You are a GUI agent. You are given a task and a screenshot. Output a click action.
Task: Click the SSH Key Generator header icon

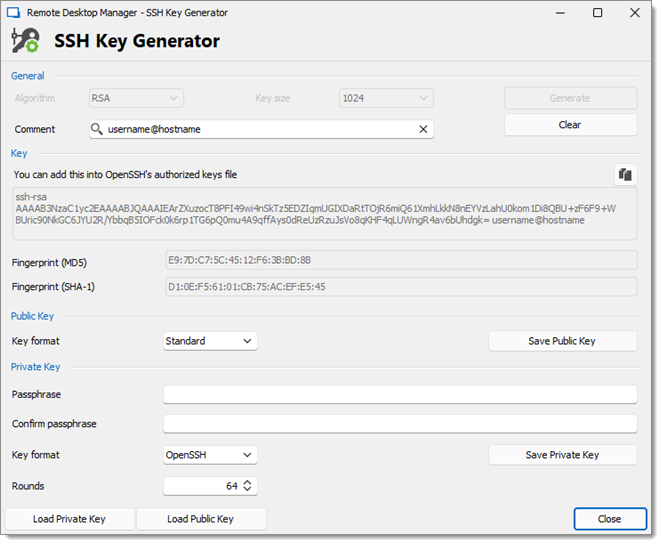pos(25,41)
